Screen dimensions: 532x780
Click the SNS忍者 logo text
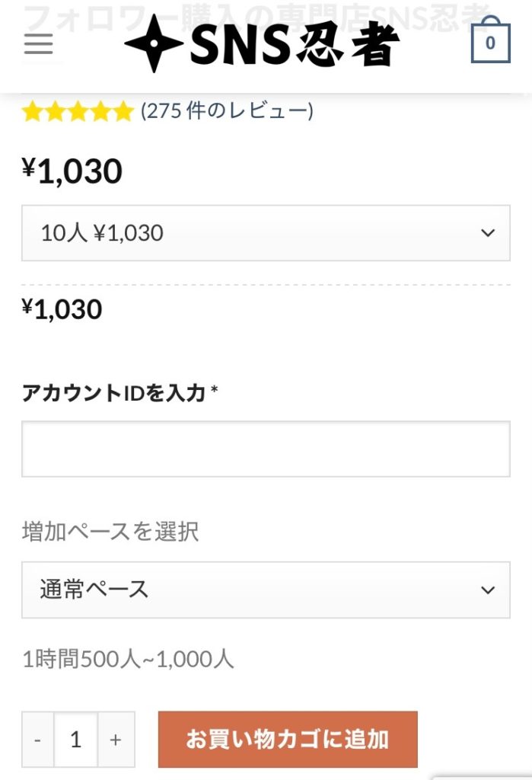point(294,45)
